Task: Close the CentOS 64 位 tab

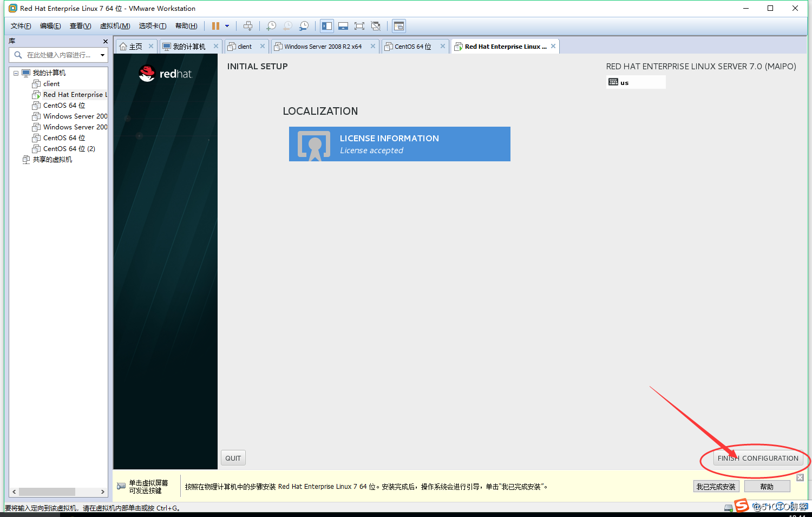Action: [443, 46]
